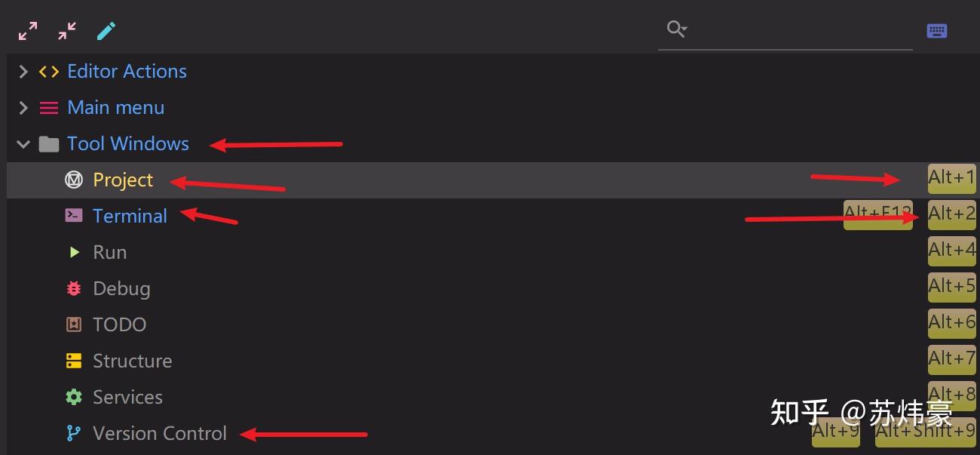Click the Terminal icon
This screenshot has height=455, width=980.
[x=74, y=216]
